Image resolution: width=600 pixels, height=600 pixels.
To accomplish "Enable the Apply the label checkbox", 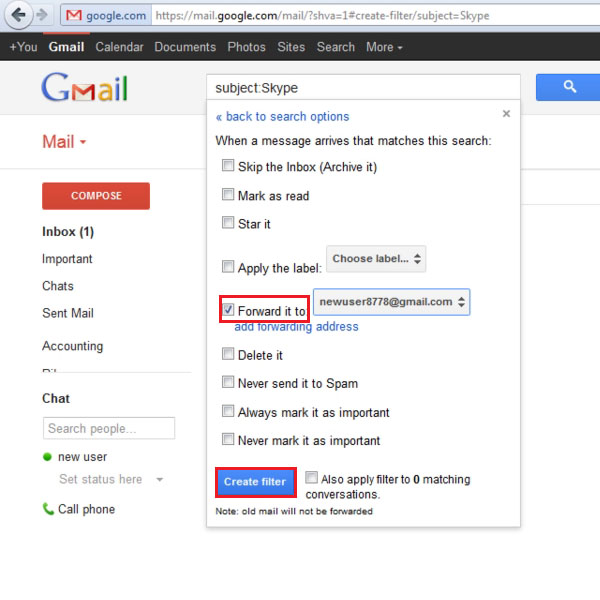I will point(228,266).
